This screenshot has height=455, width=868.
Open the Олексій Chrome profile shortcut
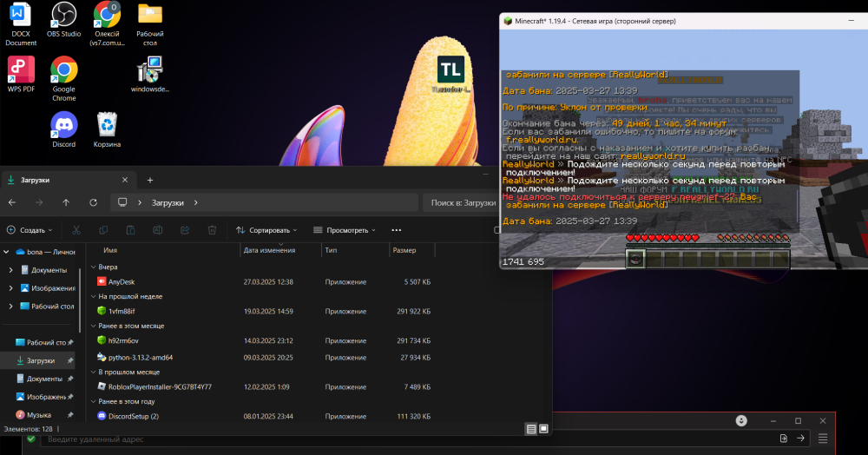click(x=107, y=24)
